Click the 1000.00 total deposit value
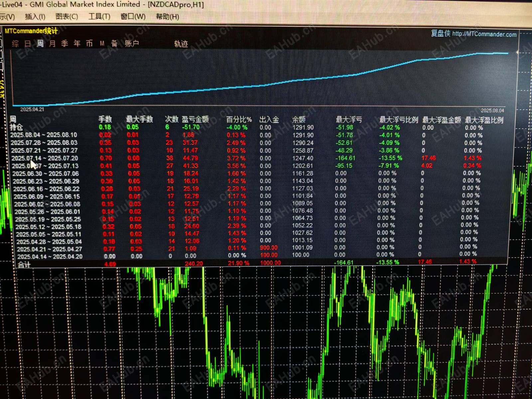 click(270, 263)
